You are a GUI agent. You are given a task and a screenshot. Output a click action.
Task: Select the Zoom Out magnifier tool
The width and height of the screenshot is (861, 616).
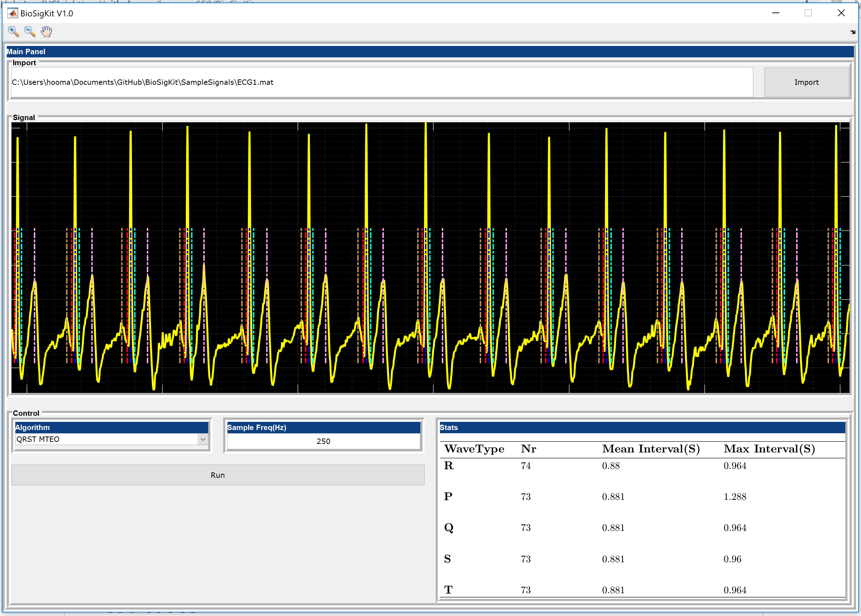click(30, 31)
